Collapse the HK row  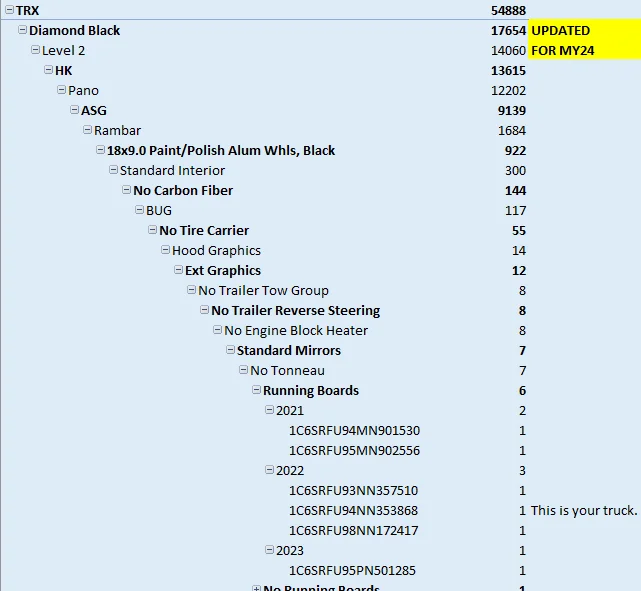49,70
